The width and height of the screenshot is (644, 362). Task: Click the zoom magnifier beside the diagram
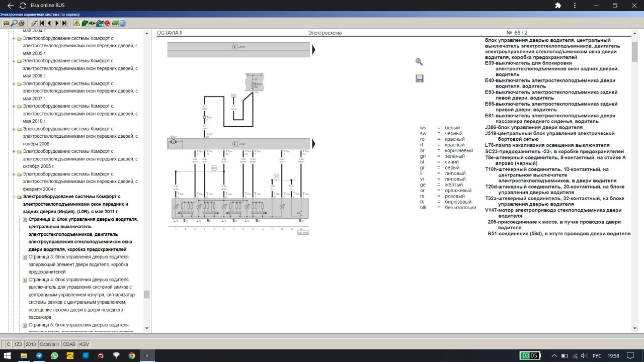419,62
